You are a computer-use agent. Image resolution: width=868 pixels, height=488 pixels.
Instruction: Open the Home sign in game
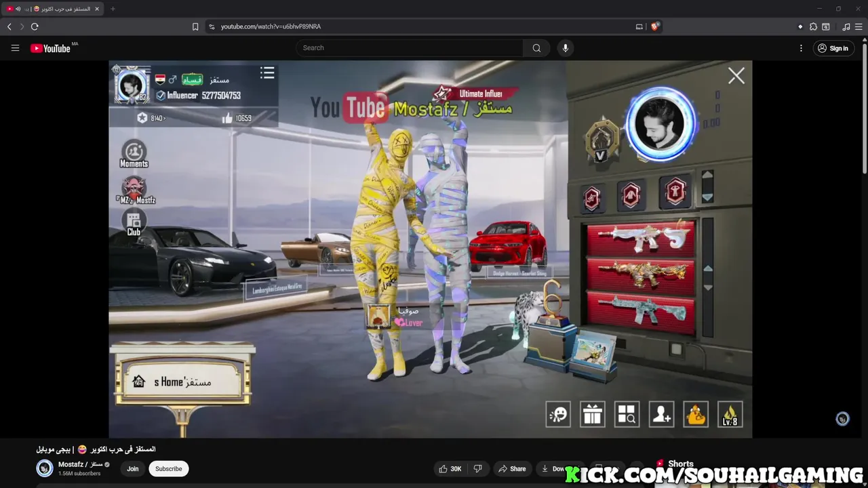click(183, 381)
